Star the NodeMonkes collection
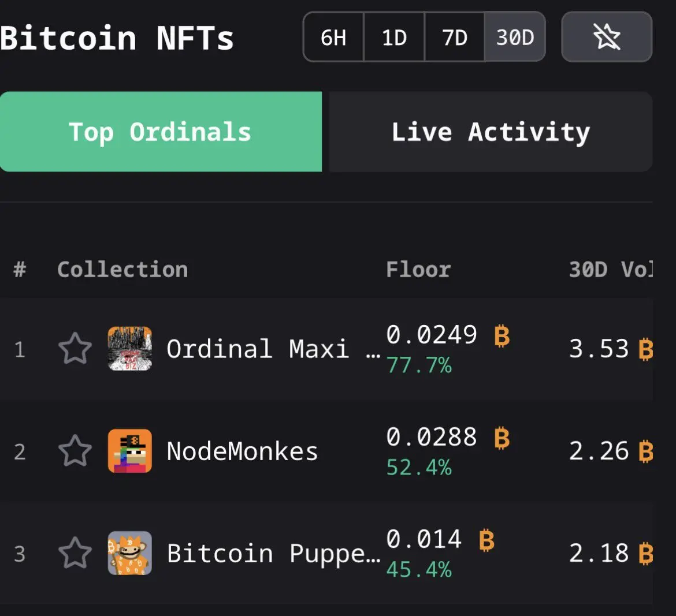This screenshot has height=616, width=676. [x=75, y=451]
